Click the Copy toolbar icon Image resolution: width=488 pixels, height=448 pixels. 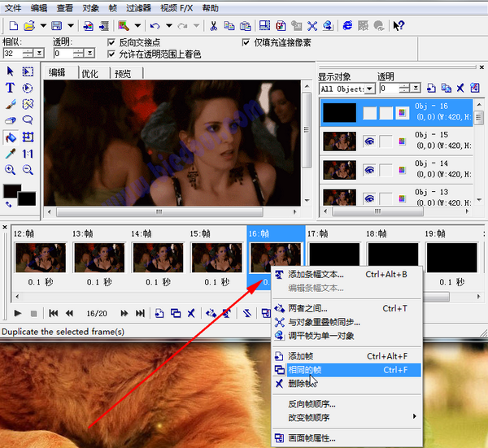[x=229, y=26]
